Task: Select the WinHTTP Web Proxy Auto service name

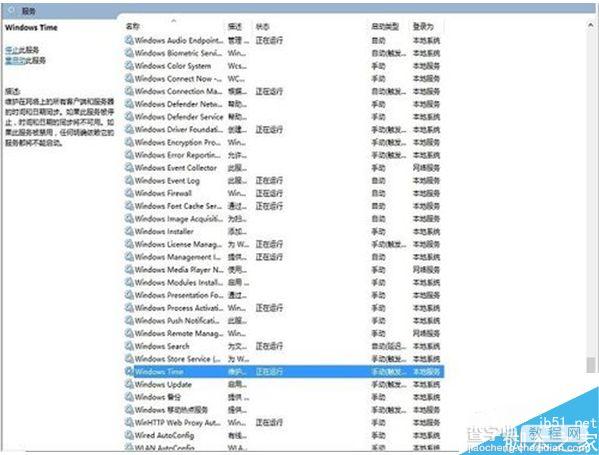Action: click(x=178, y=422)
